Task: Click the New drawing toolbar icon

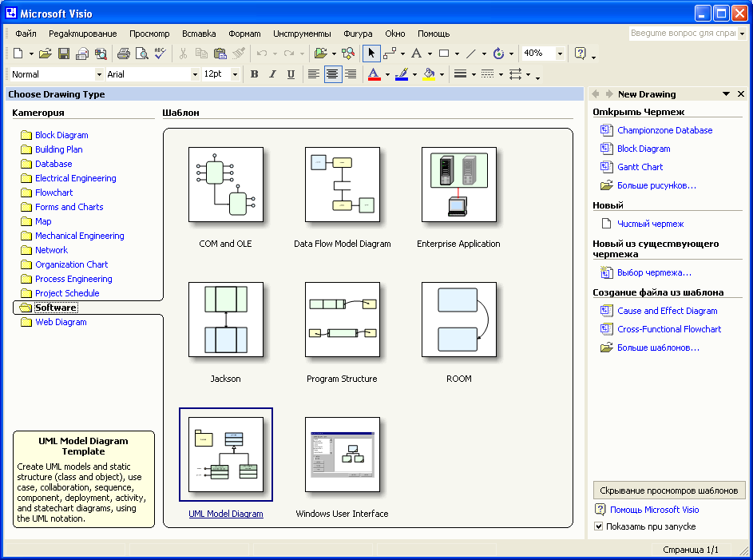Action: point(18,54)
